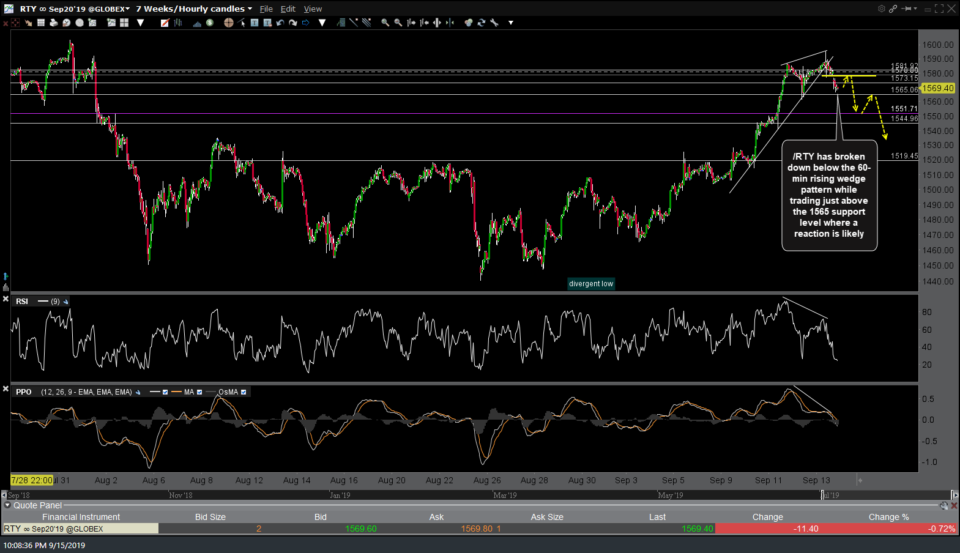The image size is (960, 553).
Task: Click the current price label 1569.40
Action: [x=937, y=87]
